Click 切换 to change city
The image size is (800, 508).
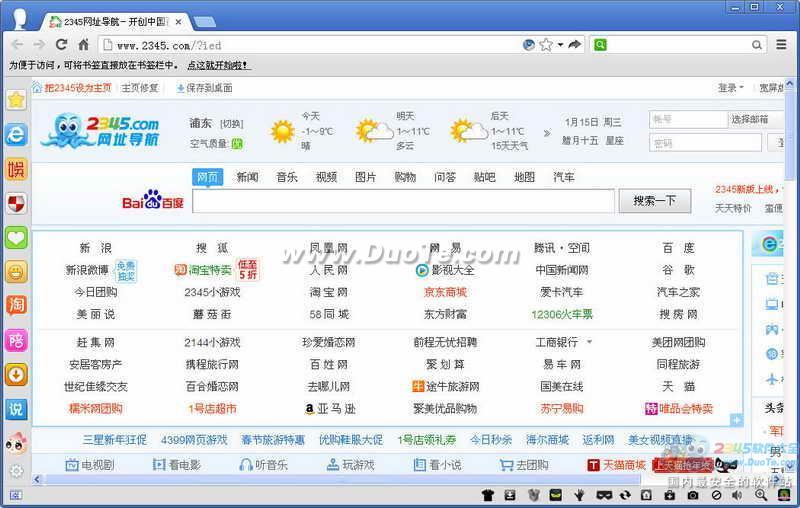click(x=232, y=124)
